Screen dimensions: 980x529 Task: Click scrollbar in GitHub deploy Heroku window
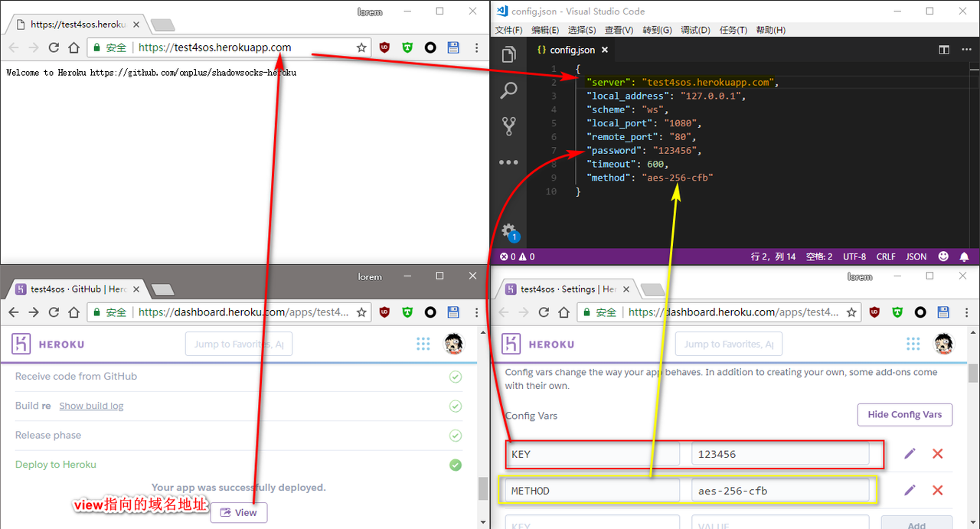pyautogui.click(x=482, y=488)
